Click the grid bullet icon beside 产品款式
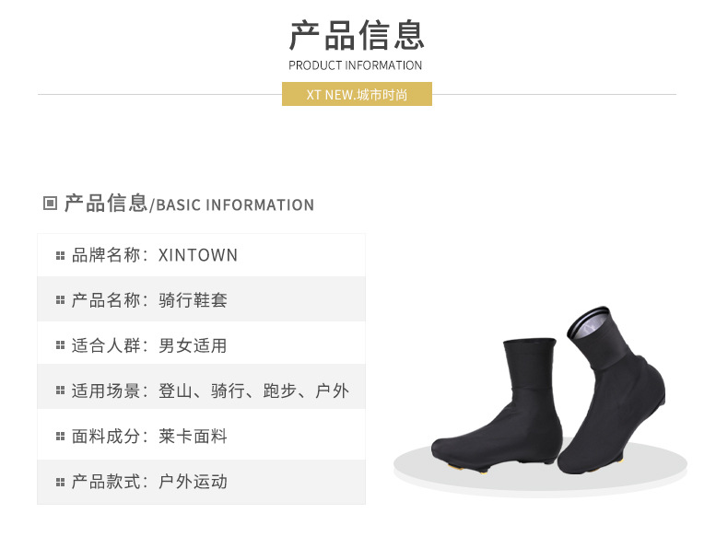The image size is (728, 560). point(60,482)
